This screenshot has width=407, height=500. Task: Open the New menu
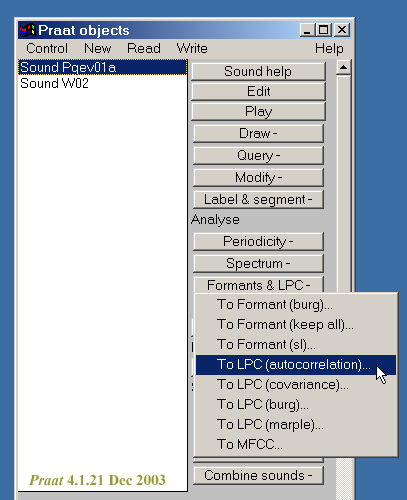[x=98, y=48]
